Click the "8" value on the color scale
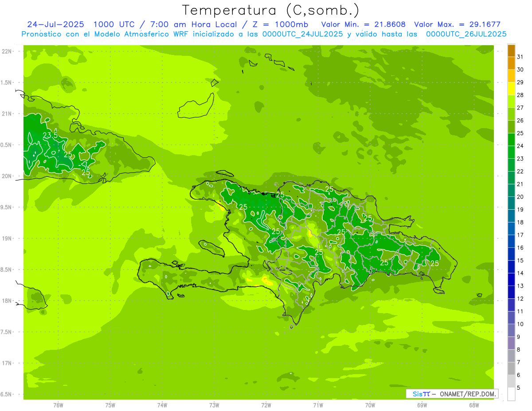532x411 pixels. [519, 350]
